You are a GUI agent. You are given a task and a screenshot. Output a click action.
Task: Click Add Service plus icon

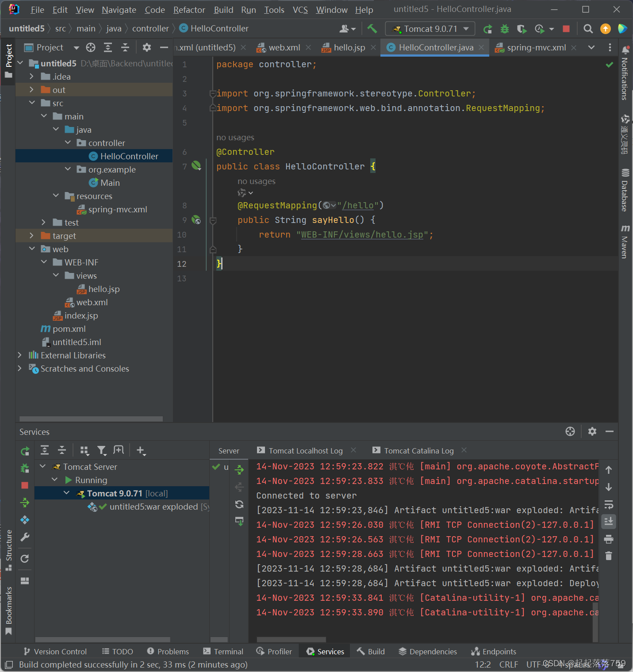click(141, 450)
